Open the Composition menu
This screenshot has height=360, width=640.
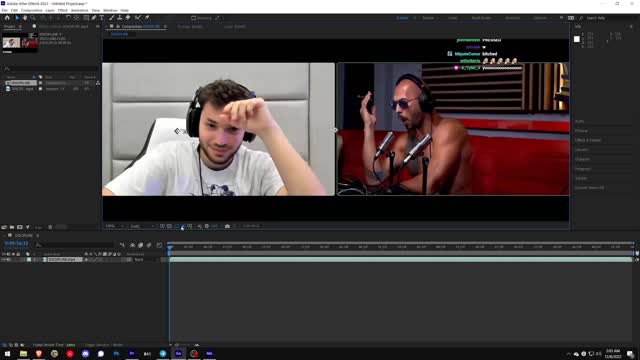coord(31,10)
